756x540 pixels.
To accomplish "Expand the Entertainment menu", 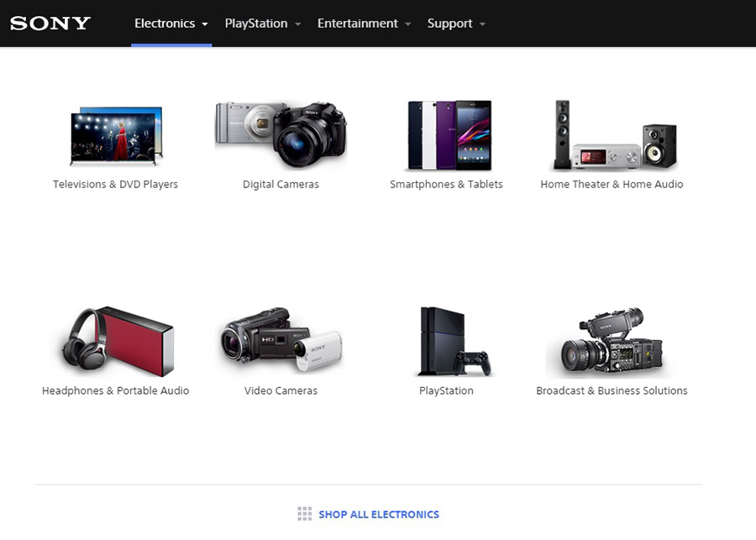I will point(364,24).
